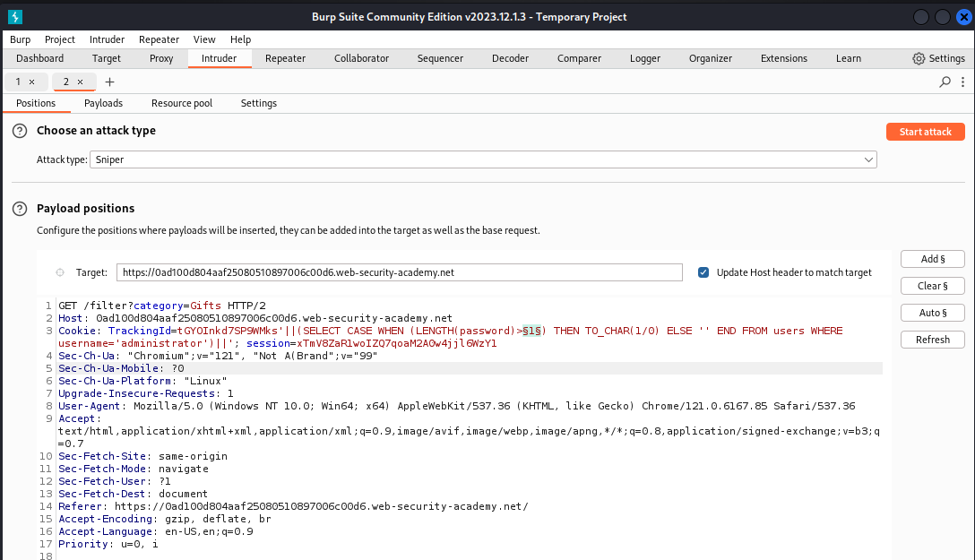Click the Clear § button
This screenshot has width=975, height=560.
(932, 286)
